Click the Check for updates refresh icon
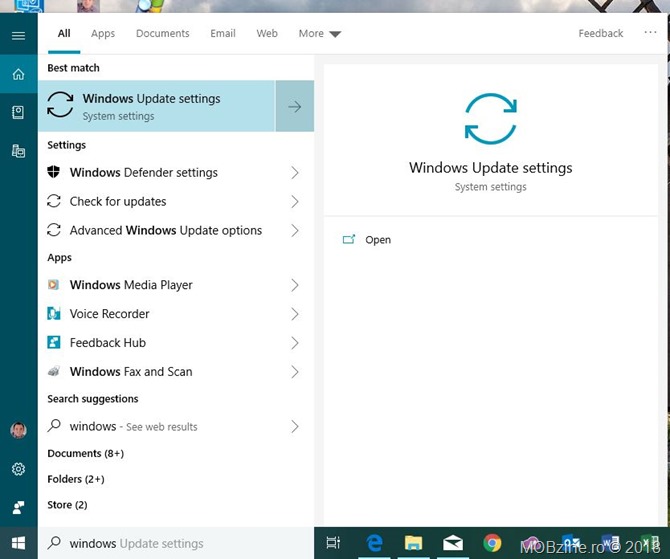This screenshot has height=559, width=670. point(53,201)
